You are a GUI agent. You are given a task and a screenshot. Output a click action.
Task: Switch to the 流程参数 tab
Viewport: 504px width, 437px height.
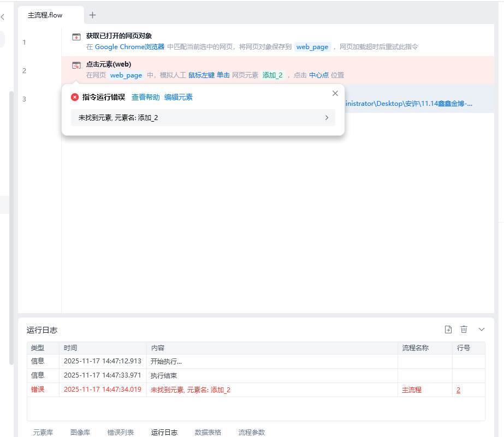tap(252, 432)
